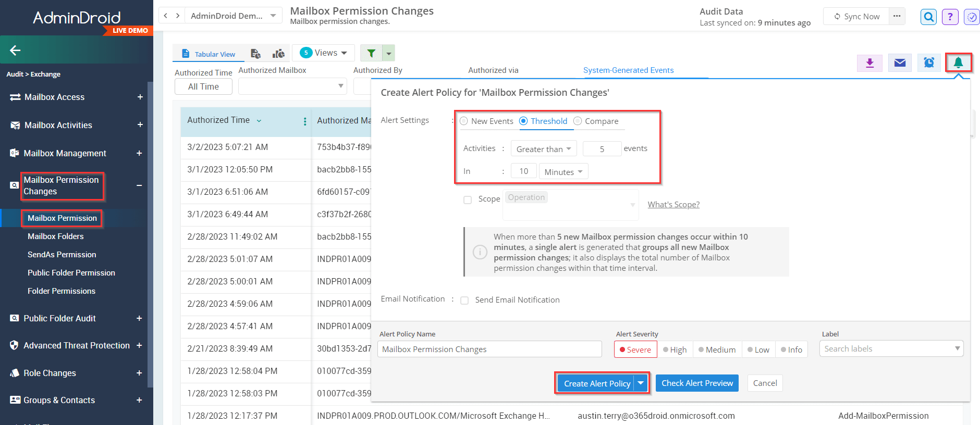Screen dimensions: 980x425
Task: Open the Minutes time unit dropdown
Action: click(563, 172)
